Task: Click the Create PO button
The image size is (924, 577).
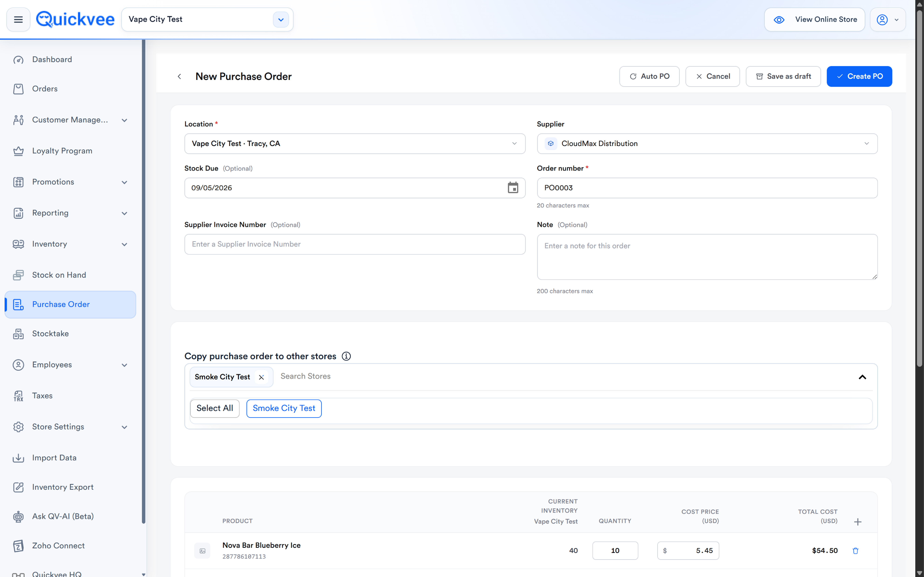Action: tap(859, 76)
